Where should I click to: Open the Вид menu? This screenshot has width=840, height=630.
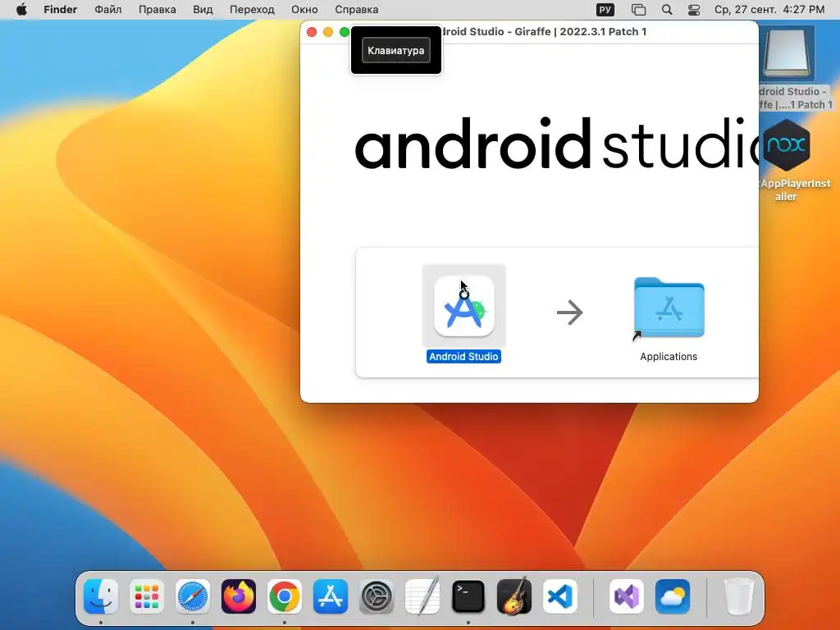[203, 10]
